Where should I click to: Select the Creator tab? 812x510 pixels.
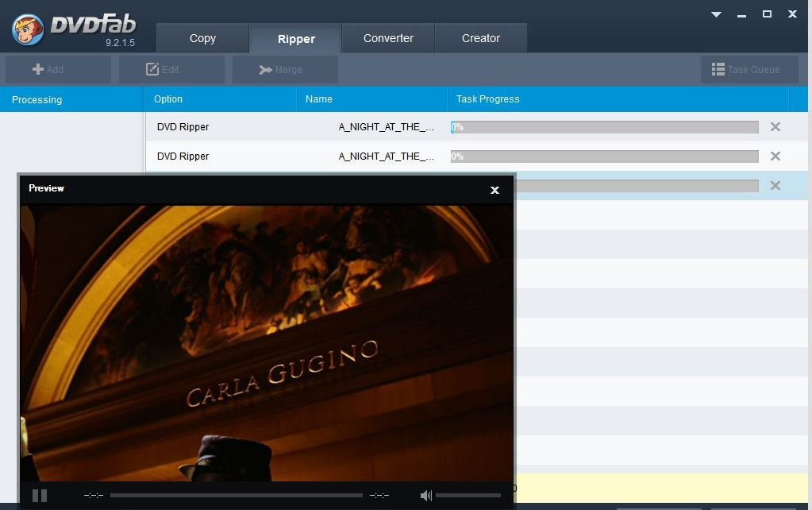[481, 38]
